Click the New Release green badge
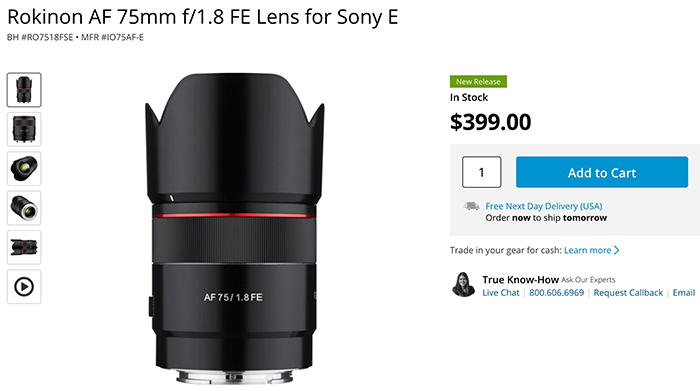 pyautogui.click(x=478, y=82)
